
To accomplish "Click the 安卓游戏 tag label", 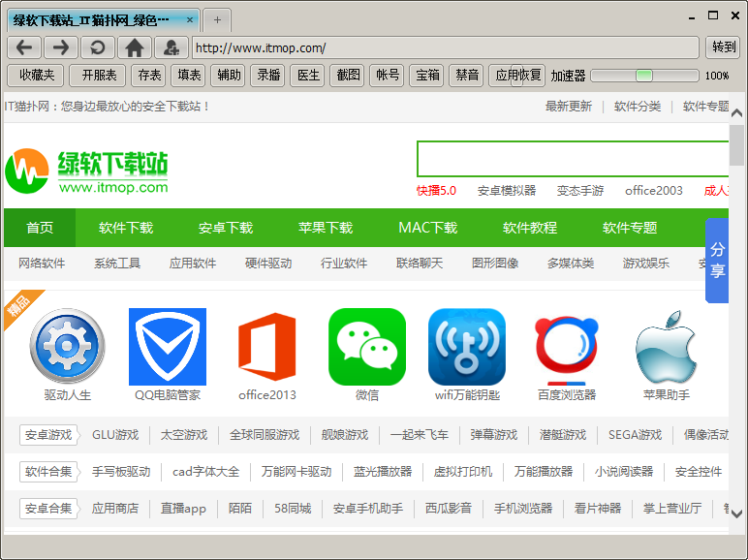I will point(48,435).
